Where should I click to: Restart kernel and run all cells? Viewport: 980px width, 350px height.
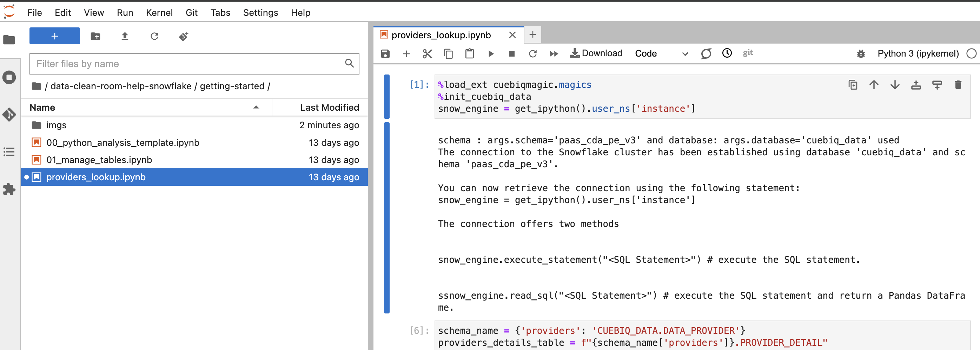554,54
